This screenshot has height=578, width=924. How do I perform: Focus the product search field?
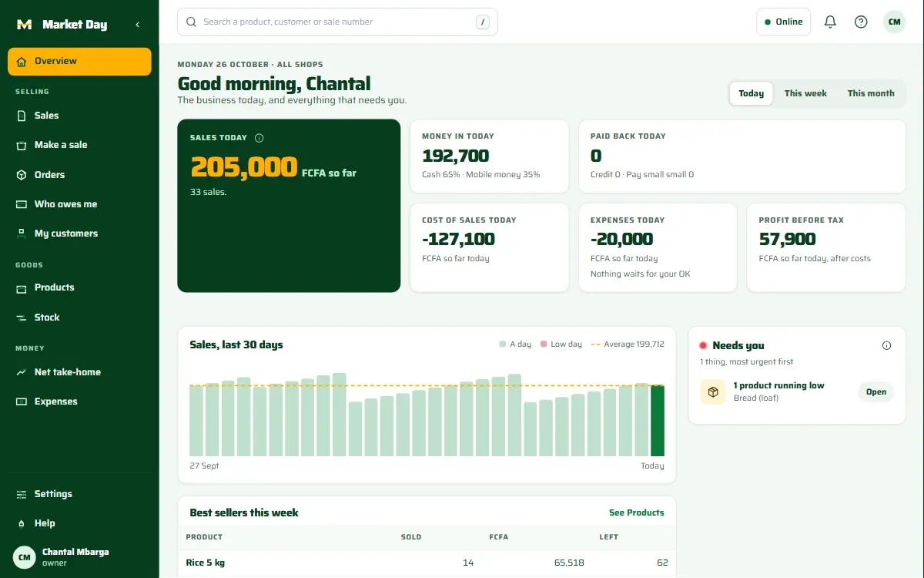click(x=337, y=22)
